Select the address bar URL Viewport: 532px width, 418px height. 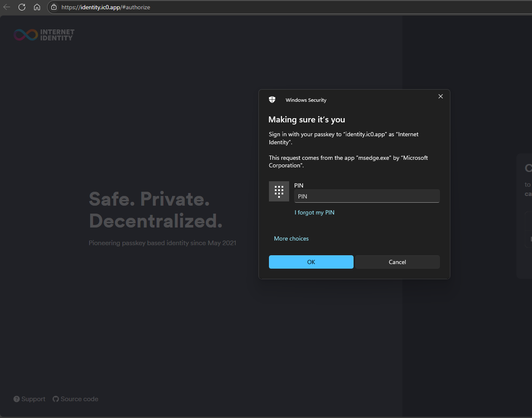(x=106, y=7)
